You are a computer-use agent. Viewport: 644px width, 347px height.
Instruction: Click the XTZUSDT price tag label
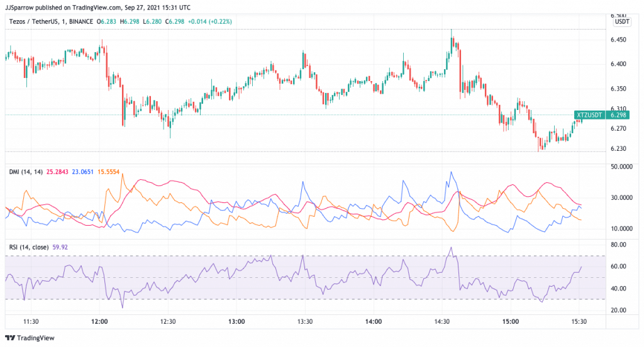click(x=589, y=115)
